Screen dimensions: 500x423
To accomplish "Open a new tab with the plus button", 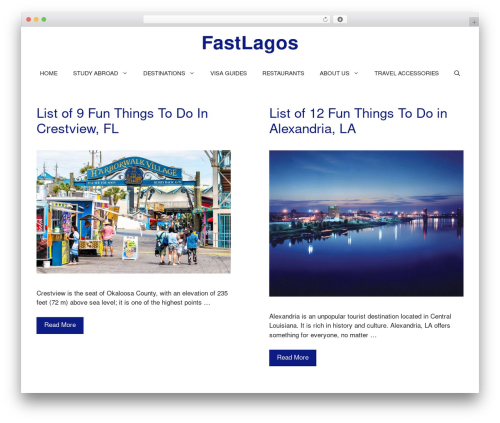I will click(x=474, y=22).
